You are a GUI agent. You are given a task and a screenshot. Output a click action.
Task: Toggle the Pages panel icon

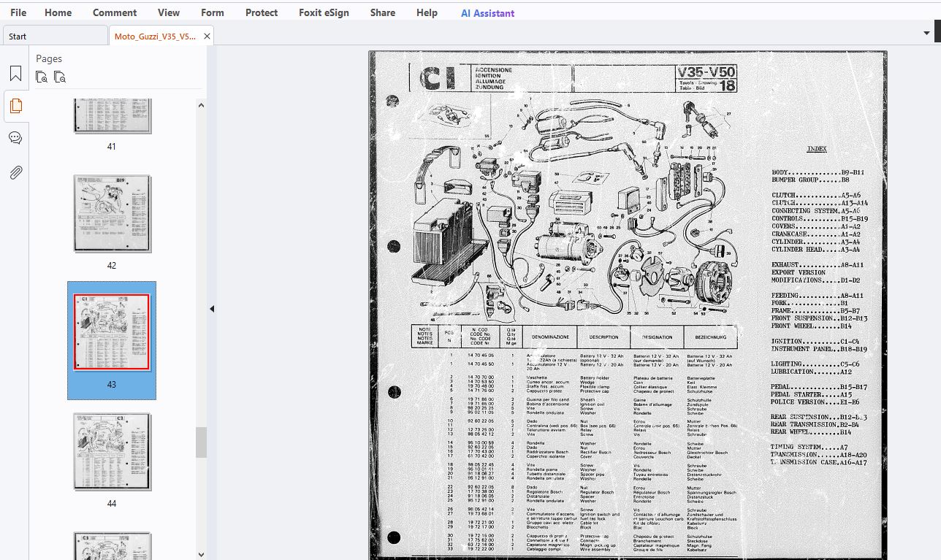[x=15, y=106]
